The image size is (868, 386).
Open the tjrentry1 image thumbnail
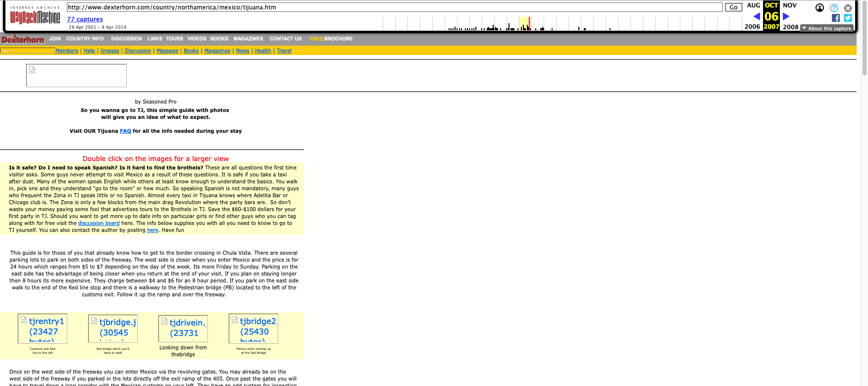43,329
